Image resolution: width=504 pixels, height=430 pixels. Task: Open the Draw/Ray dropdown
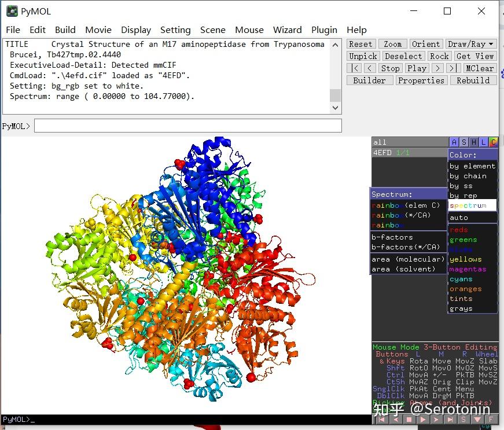471,44
